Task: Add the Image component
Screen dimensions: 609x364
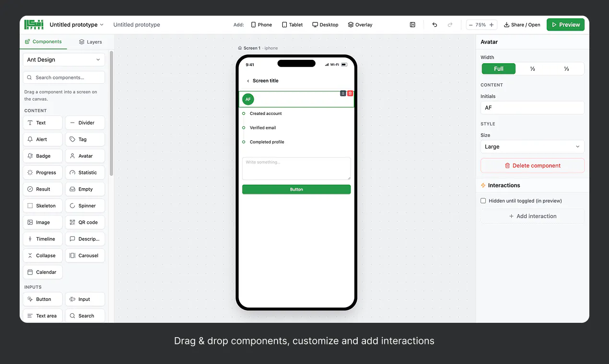Action: click(43, 222)
